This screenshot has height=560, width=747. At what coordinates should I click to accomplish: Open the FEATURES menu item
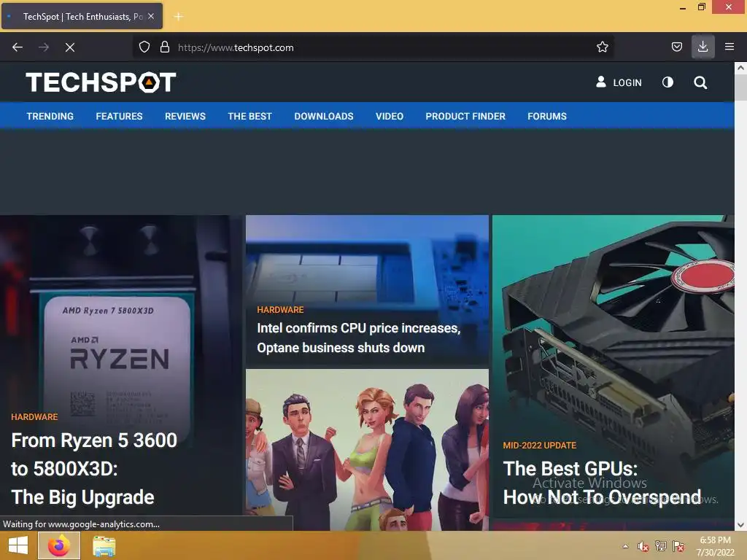(x=119, y=116)
